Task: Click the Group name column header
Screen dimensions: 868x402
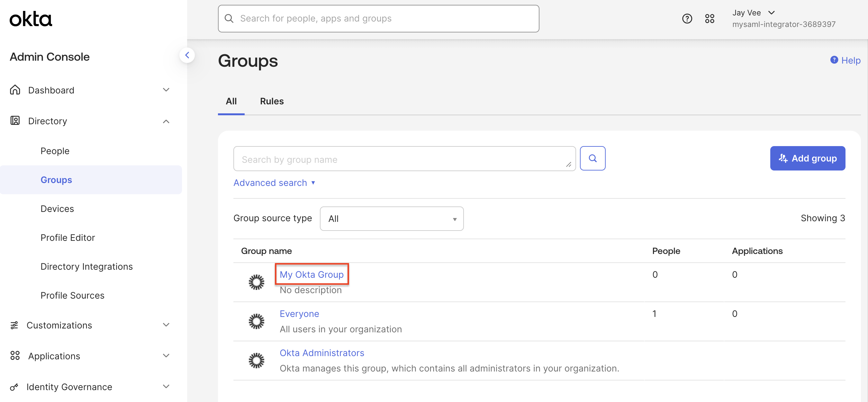Action: click(x=266, y=251)
